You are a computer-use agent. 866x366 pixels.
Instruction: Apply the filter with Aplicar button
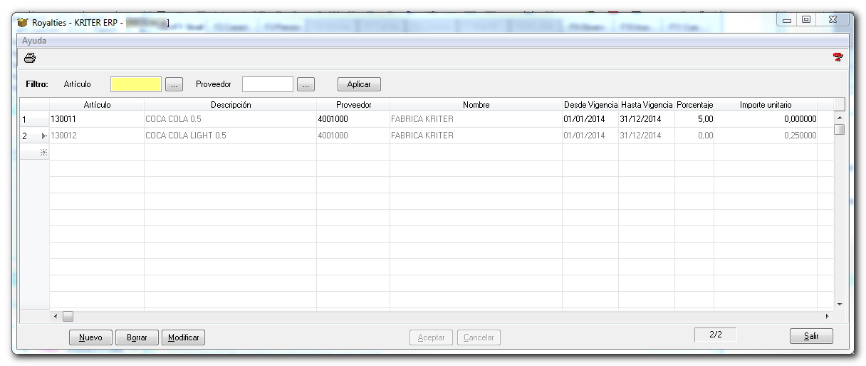(359, 84)
